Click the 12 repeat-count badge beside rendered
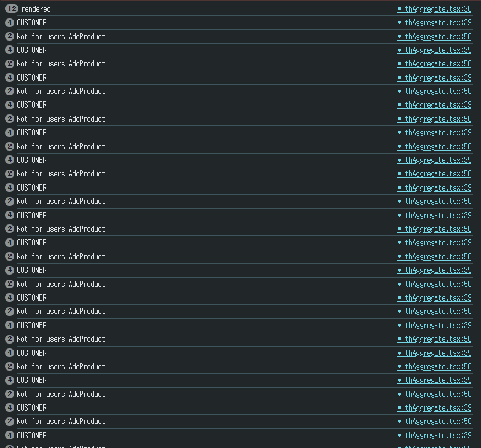The height and width of the screenshot is (448, 481). 12,9
